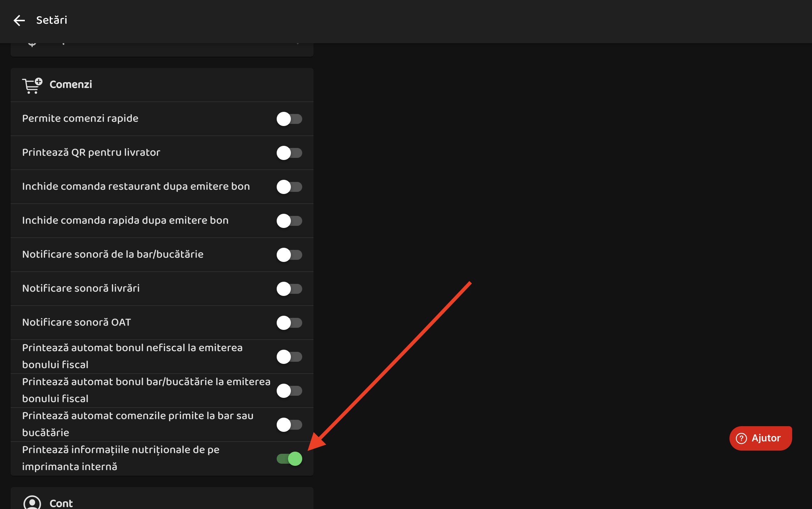Click the Permite comenzi rapide label

tap(80, 119)
